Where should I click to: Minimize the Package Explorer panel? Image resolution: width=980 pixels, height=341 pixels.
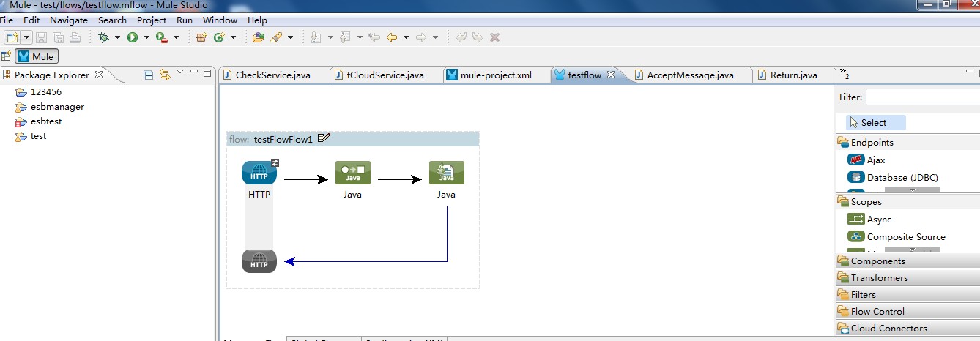click(194, 72)
